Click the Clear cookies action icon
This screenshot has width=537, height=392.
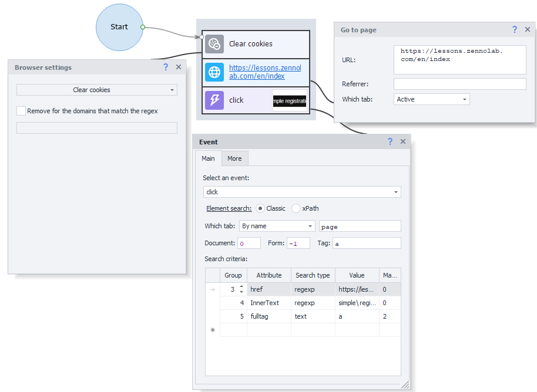pyautogui.click(x=214, y=44)
